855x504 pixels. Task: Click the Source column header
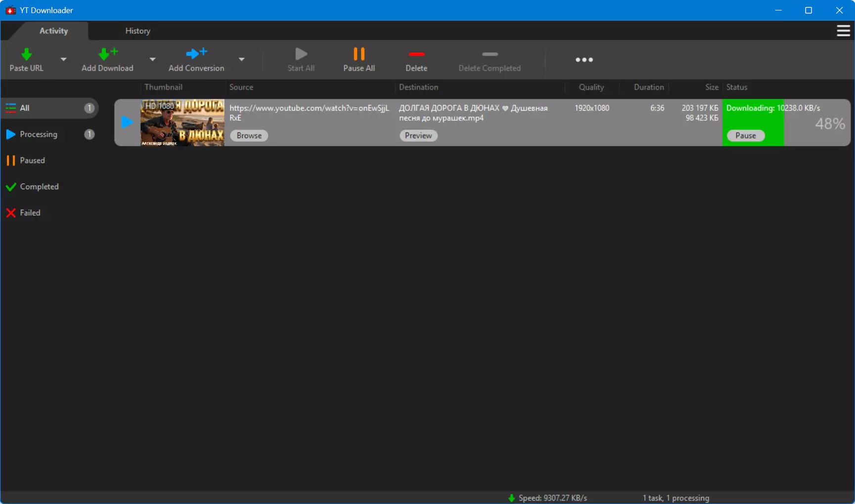[x=241, y=87]
